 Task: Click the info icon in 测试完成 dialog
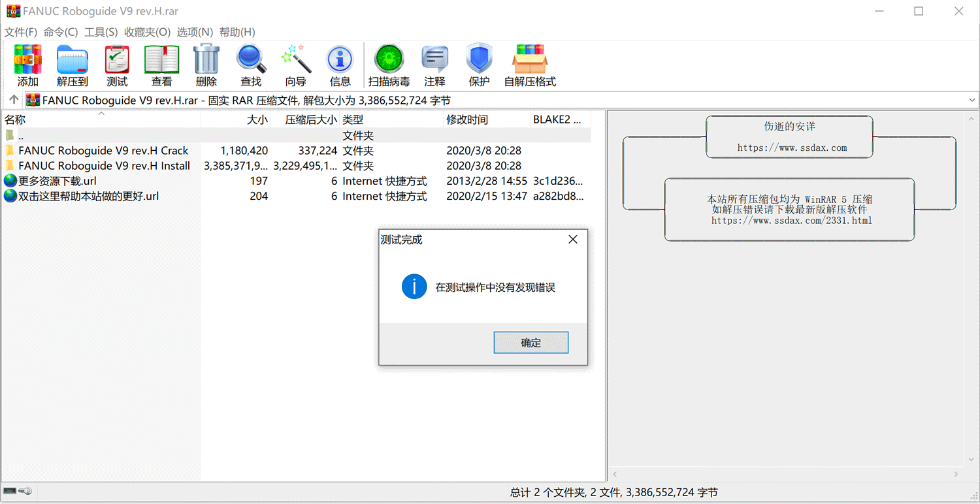click(x=414, y=287)
